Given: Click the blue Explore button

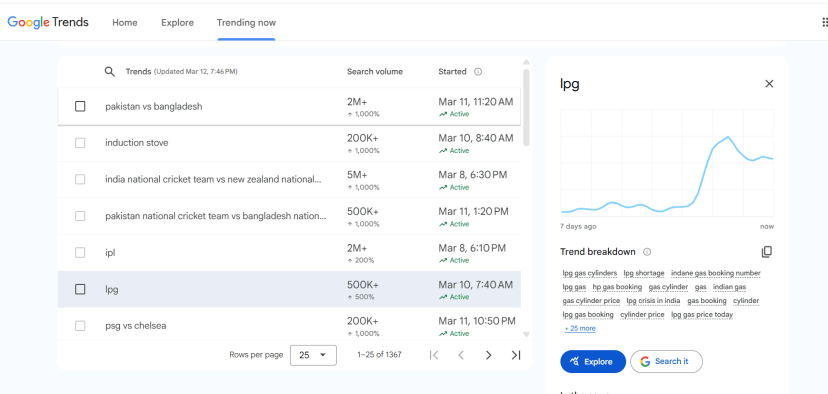Looking at the screenshot, I should [593, 362].
